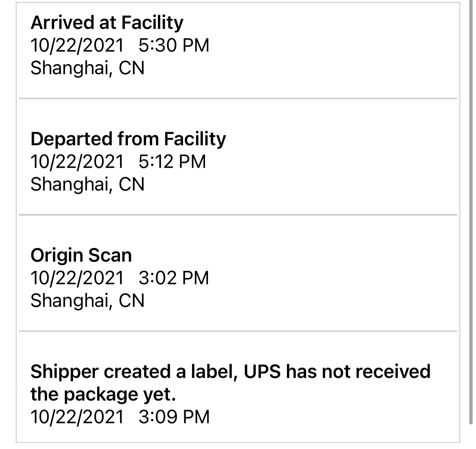
Task: Click "the package yet." text line
Action: (103, 394)
